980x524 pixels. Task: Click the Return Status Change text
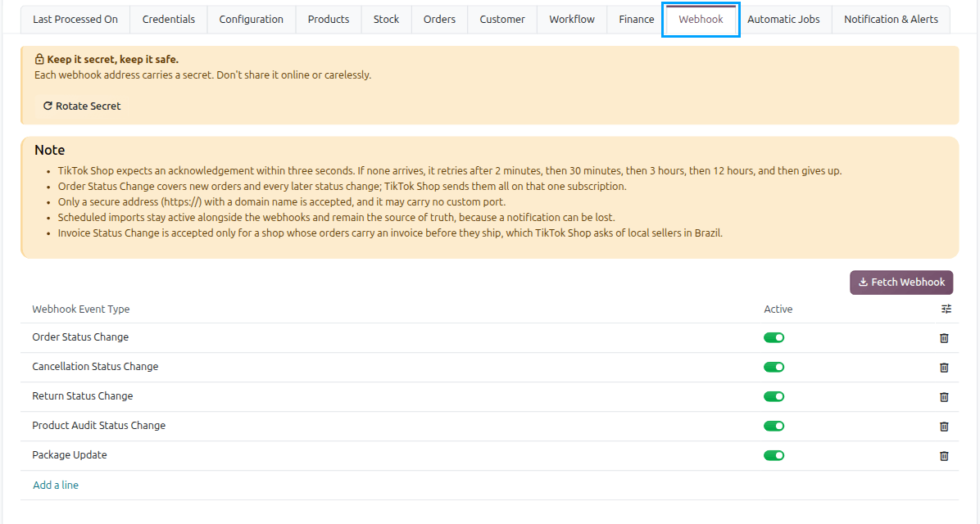pos(83,396)
